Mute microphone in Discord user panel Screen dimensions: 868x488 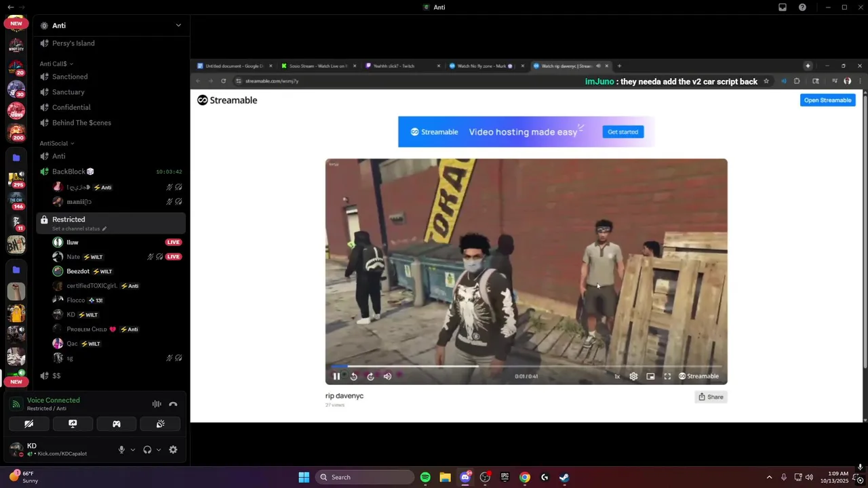122,449
